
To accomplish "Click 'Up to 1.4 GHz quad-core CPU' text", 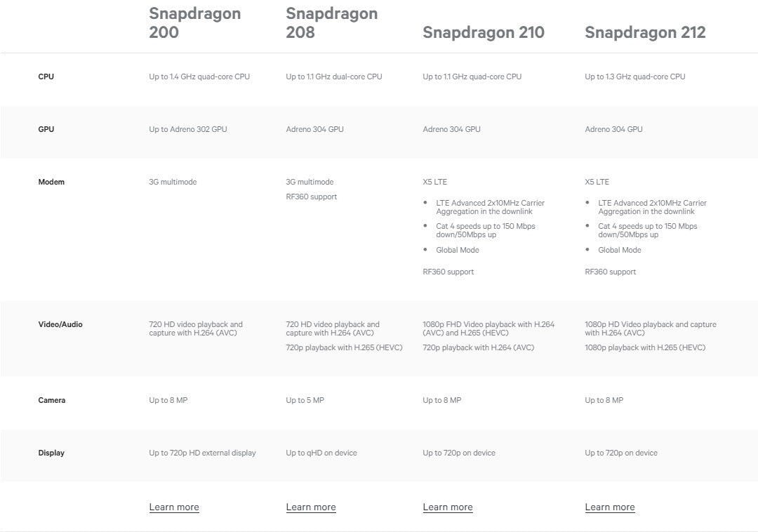I will [x=199, y=77].
